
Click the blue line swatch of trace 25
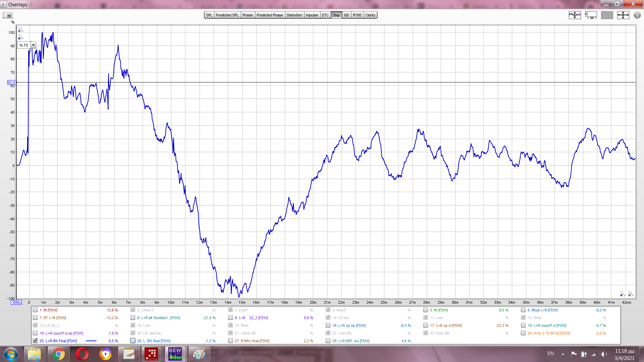tap(91, 341)
